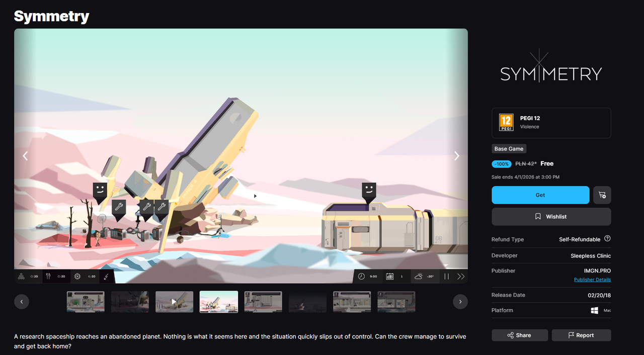Open the second dark thumbnail

[x=130, y=302]
